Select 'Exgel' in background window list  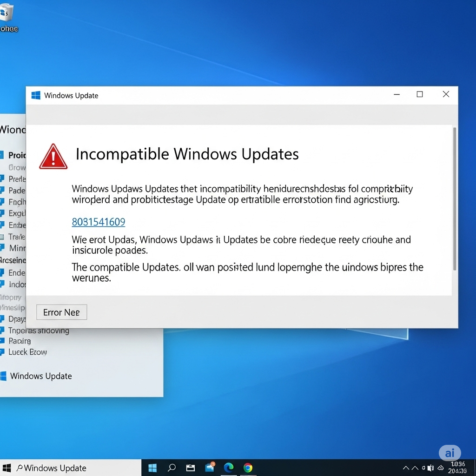pyautogui.click(x=17, y=213)
